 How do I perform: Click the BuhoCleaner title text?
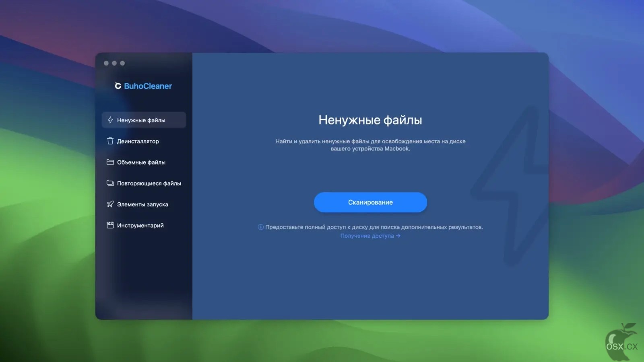click(x=148, y=86)
